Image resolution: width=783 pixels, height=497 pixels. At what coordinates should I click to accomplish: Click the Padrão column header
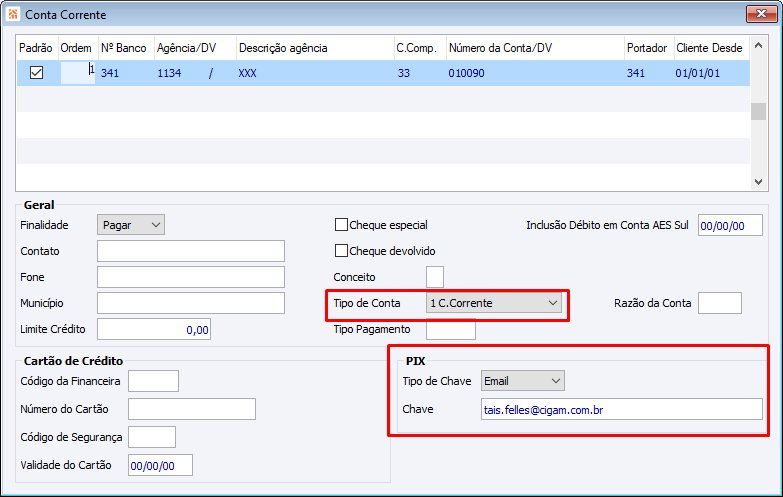coord(35,48)
